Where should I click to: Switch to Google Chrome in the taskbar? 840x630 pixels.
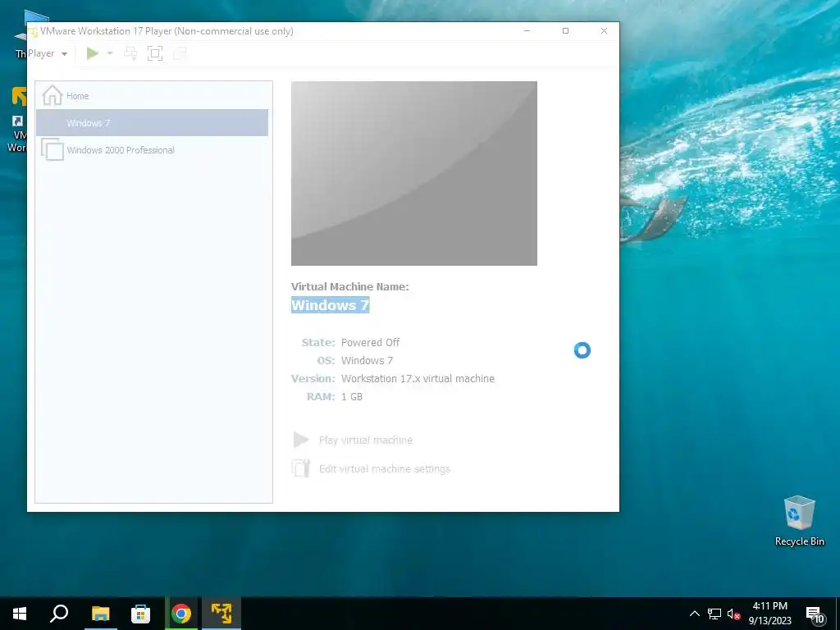point(181,614)
